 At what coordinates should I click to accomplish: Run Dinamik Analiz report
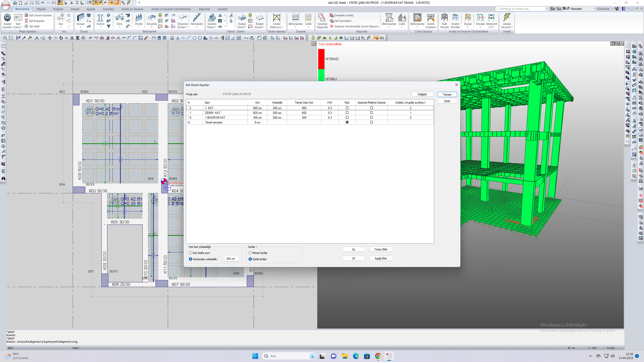(341, 15)
